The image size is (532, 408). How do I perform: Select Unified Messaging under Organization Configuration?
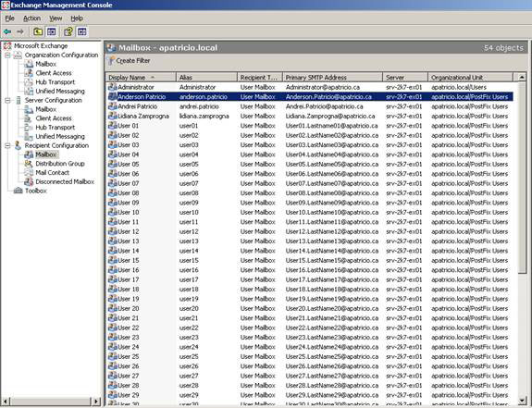click(x=60, y=92)
